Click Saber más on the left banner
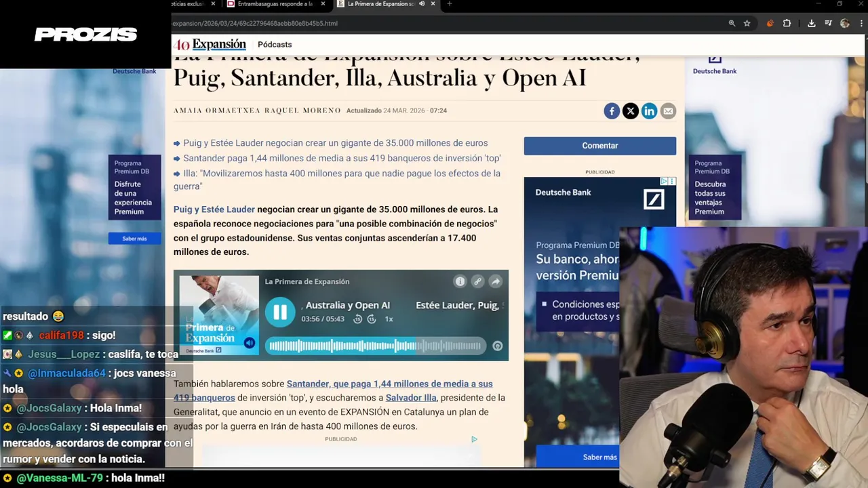The width and height of the screenshot is (868, 488). click(134, 239)
